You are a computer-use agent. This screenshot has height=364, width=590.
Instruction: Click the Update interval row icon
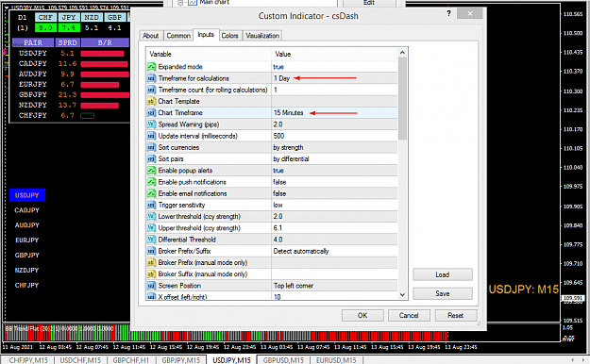pyautogui.click(x=151, y=136)
